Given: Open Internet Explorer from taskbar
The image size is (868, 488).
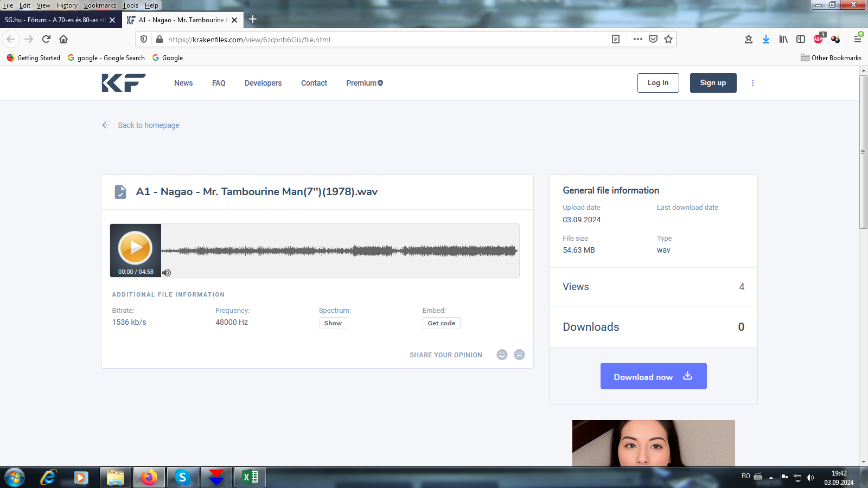Looking at the screenshot, I should [x=48, y=478].
